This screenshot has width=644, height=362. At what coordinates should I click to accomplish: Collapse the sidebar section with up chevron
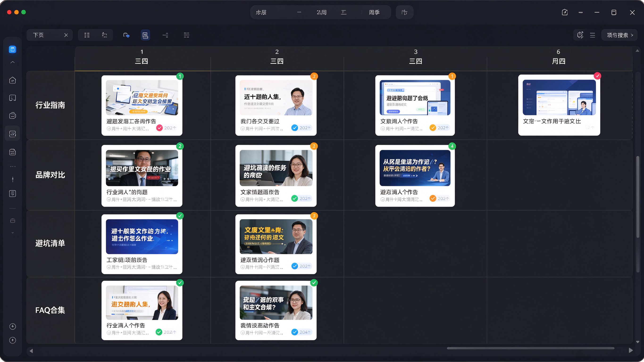coord(13,62)
